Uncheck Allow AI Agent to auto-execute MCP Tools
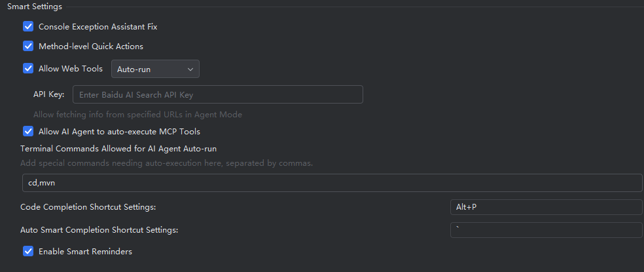 (28, 132)
